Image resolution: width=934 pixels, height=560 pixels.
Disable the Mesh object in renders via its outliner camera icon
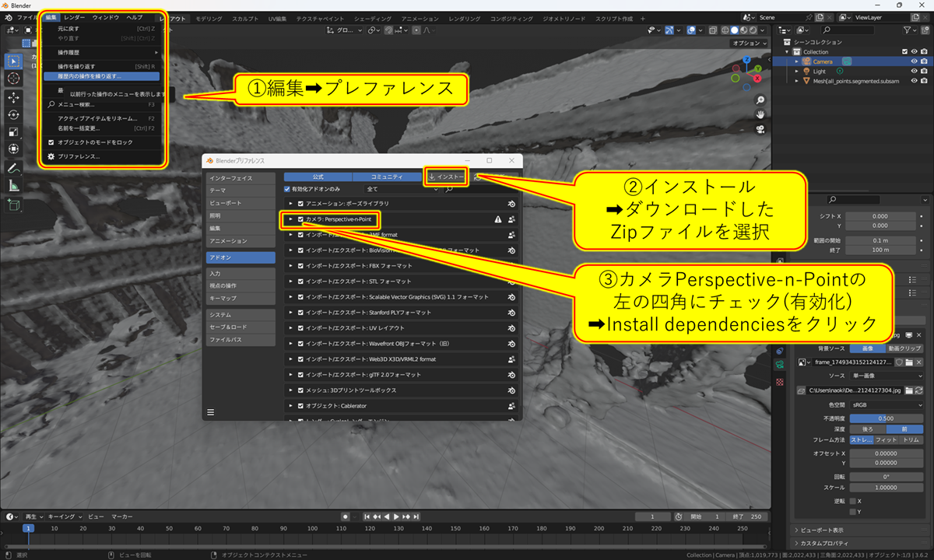coord(924,80)
